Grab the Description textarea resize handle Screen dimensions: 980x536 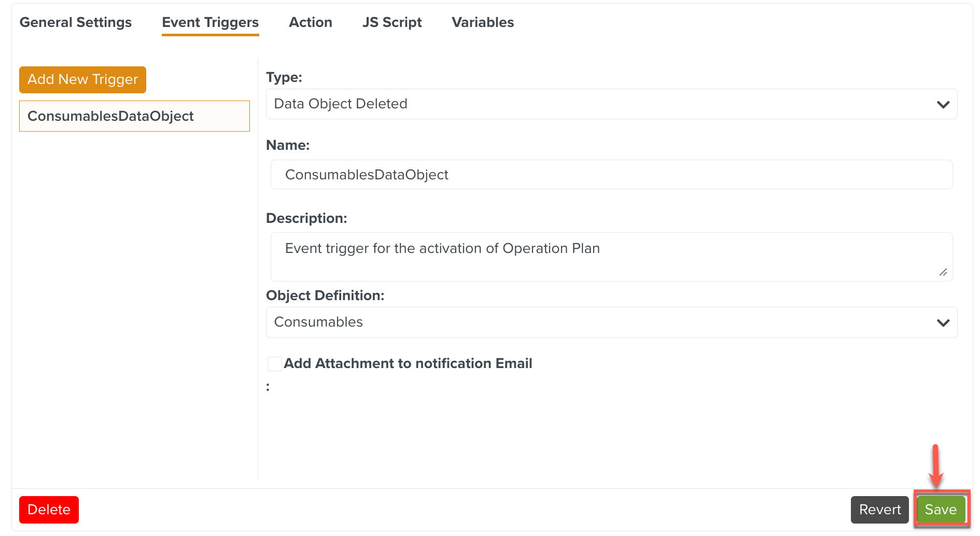tap(943, 273)
